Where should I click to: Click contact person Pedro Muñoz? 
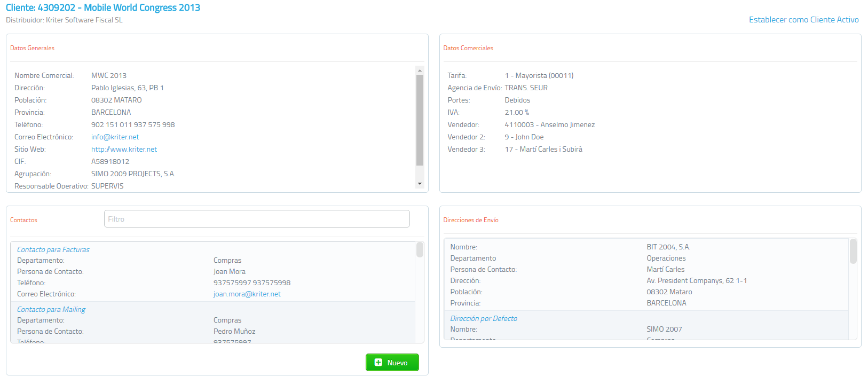point(234,332)
